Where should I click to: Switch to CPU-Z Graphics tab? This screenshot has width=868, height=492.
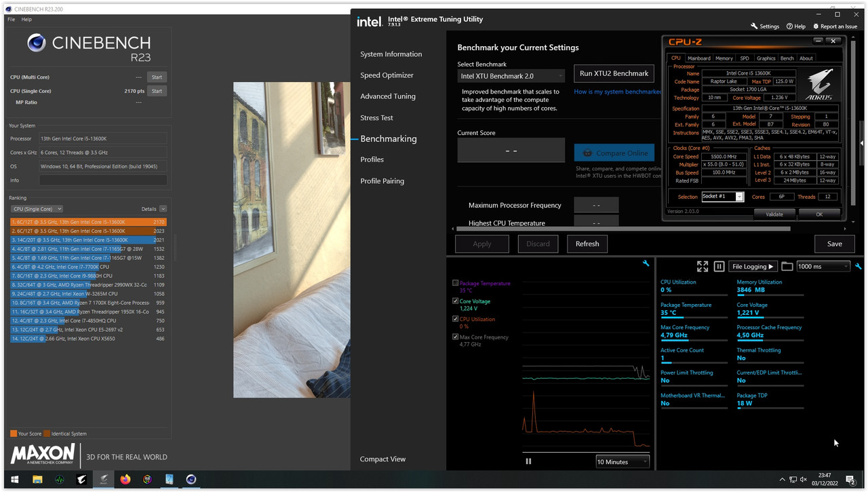pos(766,58)
